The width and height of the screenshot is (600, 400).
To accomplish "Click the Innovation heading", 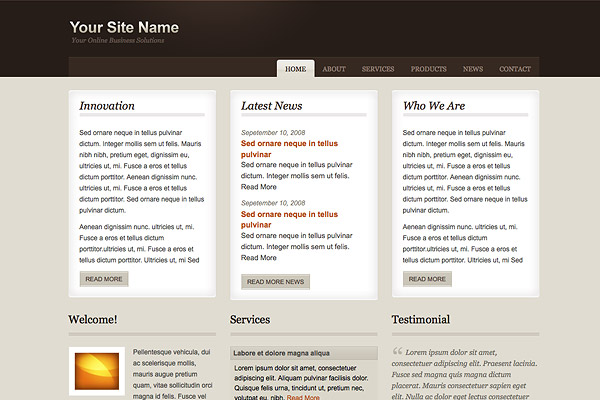I will [107, 106].
